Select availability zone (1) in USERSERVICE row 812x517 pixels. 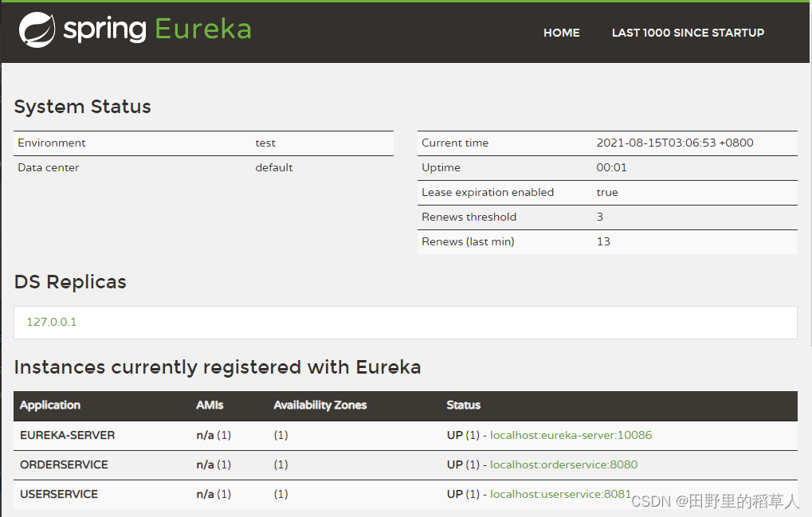click(x=280, y=494)
